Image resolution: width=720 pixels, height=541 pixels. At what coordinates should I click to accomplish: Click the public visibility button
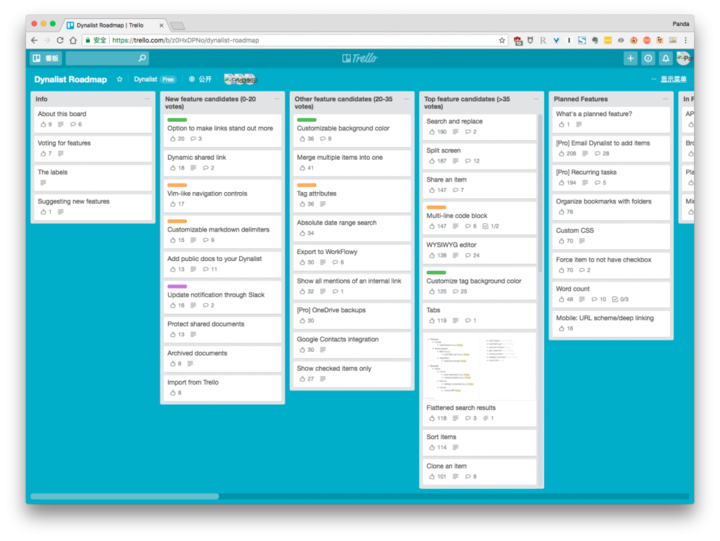[x=200, y=79]
